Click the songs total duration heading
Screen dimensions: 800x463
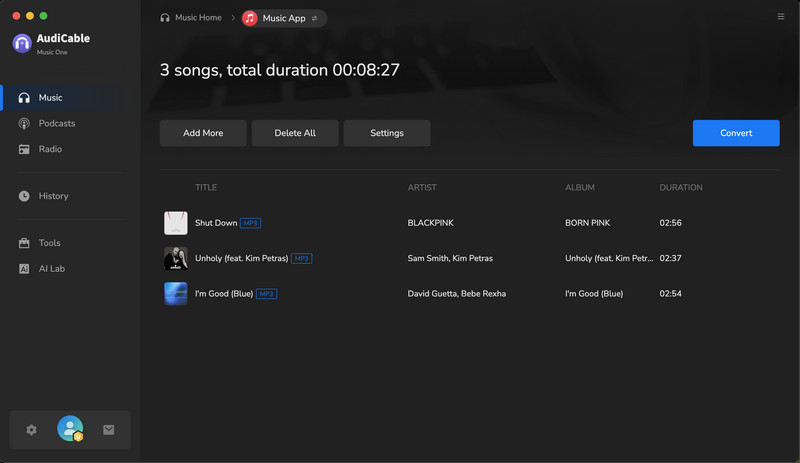280,70
